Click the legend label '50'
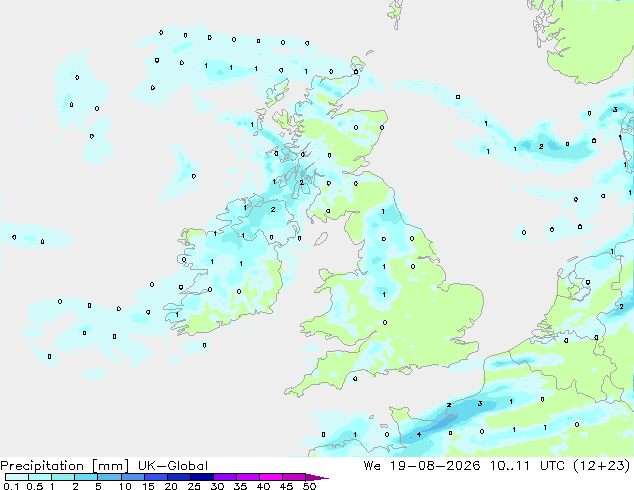Image resolution: width=634 pixels, height=490 pixels. pos(309,486)
